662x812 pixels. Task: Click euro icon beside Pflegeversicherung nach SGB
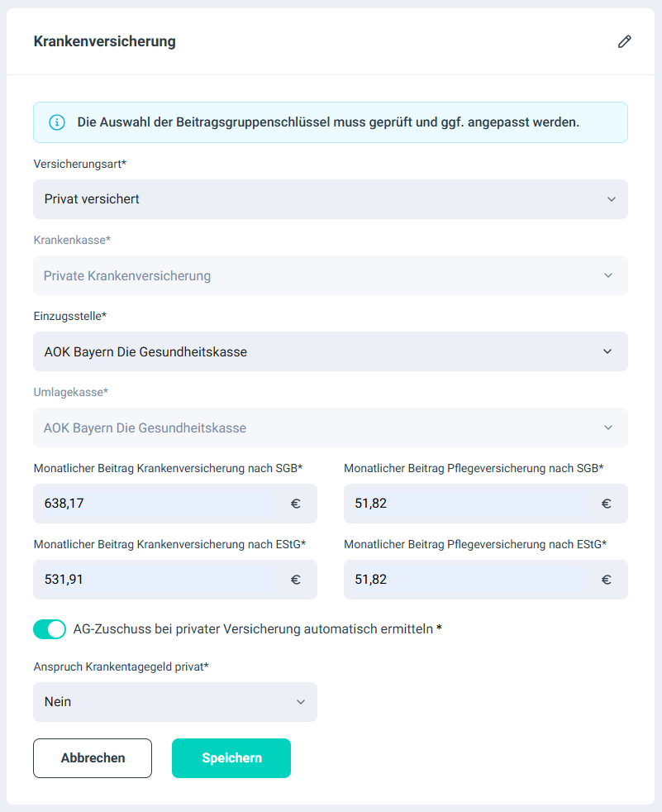[606, 504]
